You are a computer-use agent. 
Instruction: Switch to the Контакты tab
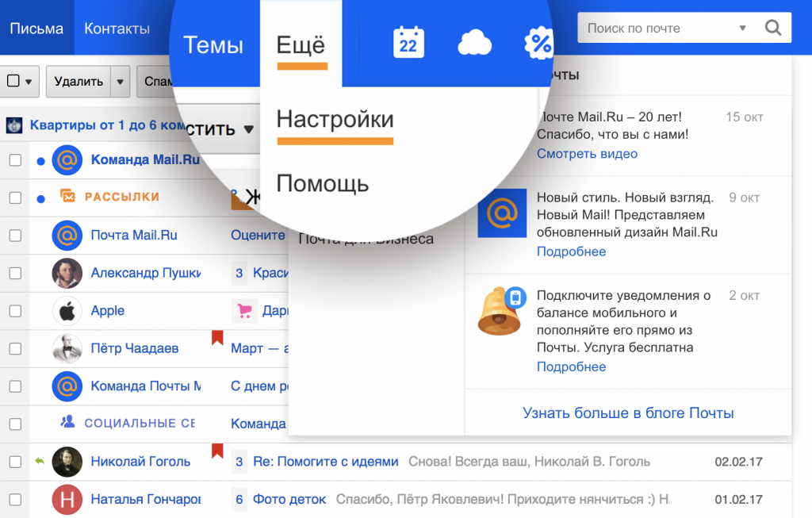click(117, 29)
